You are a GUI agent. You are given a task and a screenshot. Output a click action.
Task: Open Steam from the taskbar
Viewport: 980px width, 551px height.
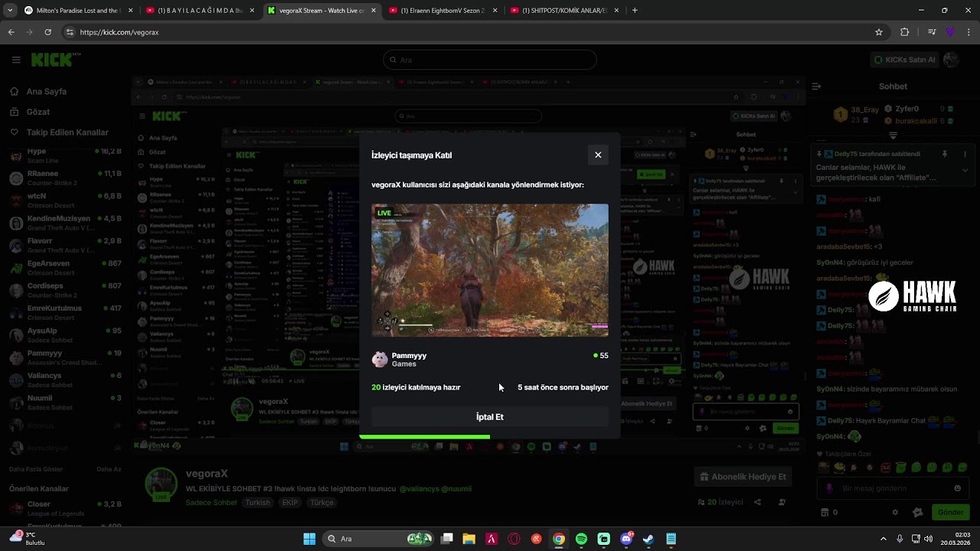648,539
